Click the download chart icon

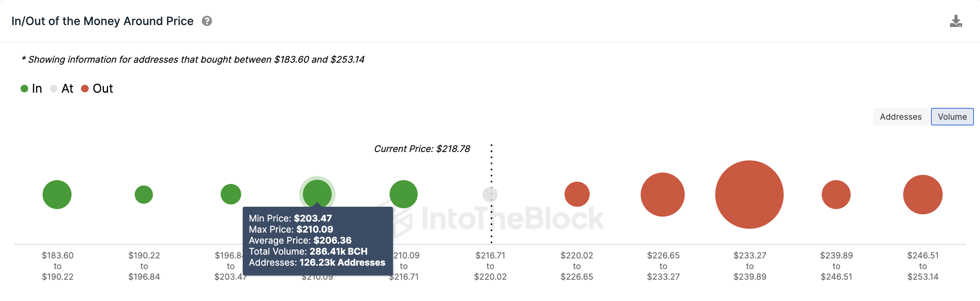tap(956, 21)
